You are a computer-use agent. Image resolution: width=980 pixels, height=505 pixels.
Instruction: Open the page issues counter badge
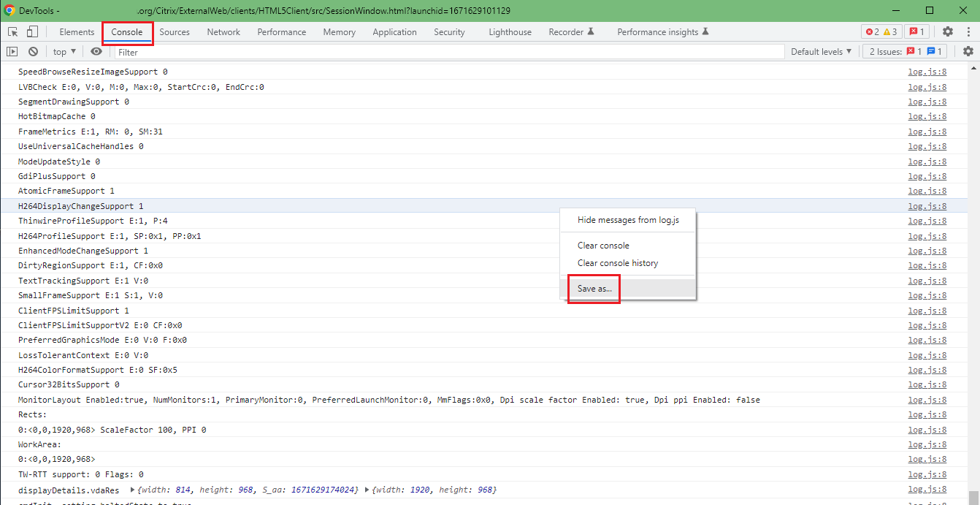(x=916, y=31)
